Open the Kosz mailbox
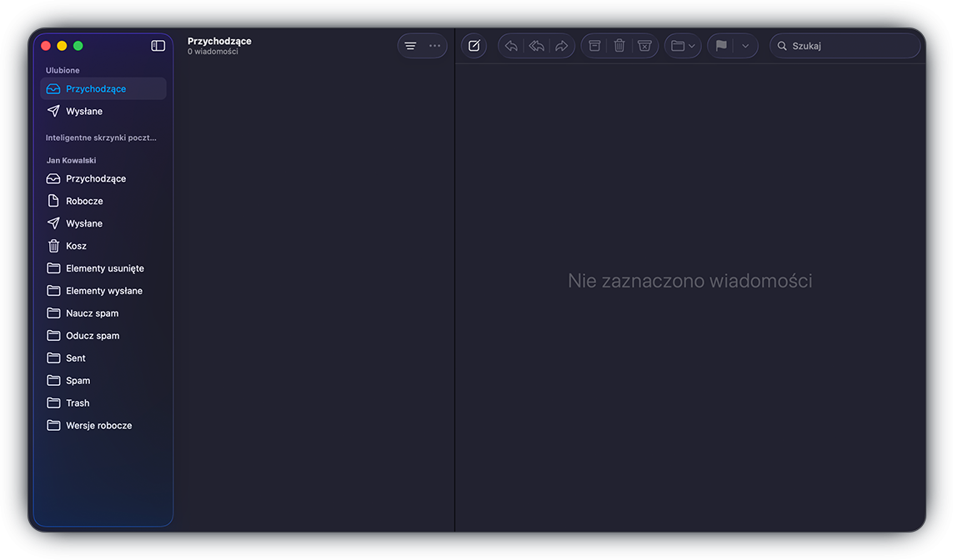The height and width of the screenshot is (560, 953). coord(76,245)
